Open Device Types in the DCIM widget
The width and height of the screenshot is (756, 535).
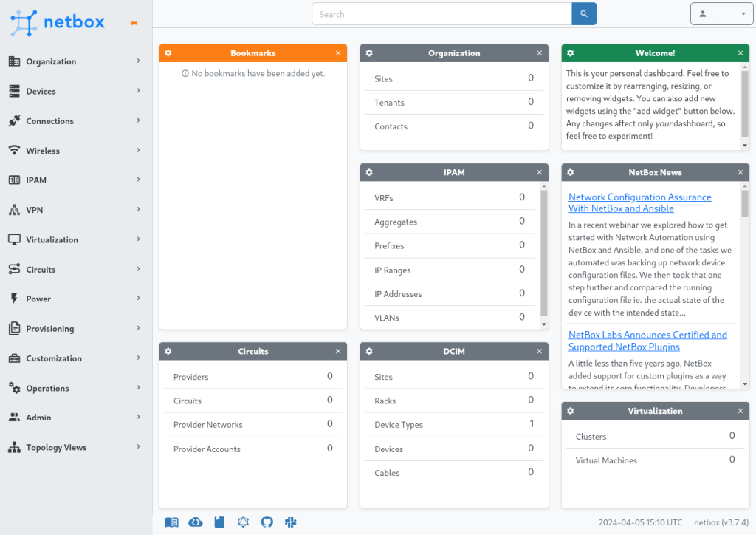pos(399,425)
